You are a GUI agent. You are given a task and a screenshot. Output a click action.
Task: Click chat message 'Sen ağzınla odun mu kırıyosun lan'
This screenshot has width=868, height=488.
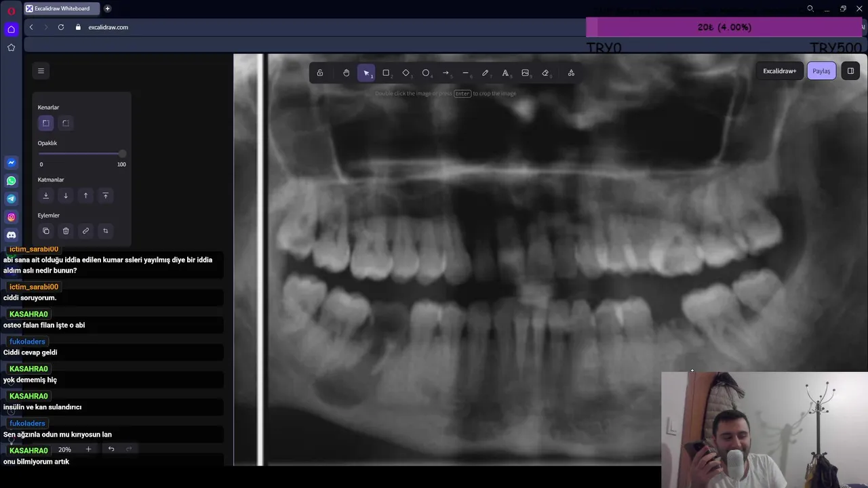[58, 434]
